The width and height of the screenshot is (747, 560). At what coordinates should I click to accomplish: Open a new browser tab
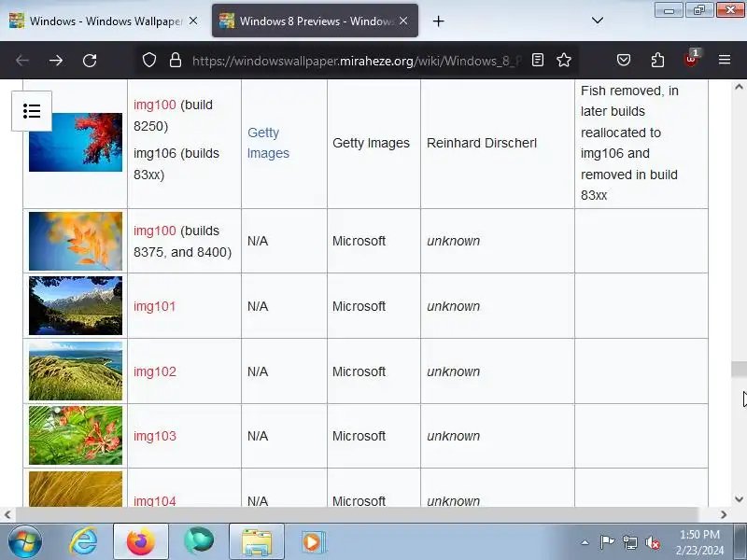click(x=438, y=21)
